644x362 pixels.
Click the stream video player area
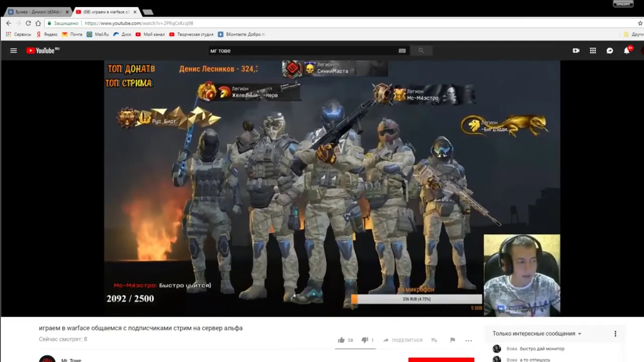(332, 189)
